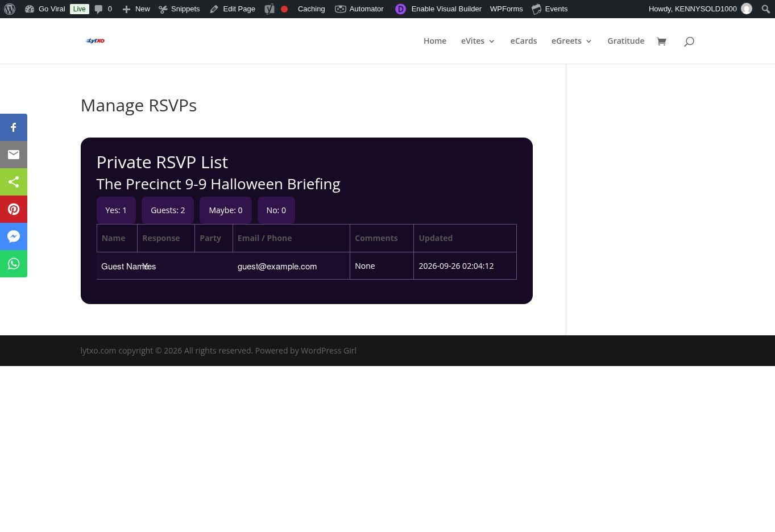
Task: Open comments bubble in admin bar
Action: pos(103,9)
